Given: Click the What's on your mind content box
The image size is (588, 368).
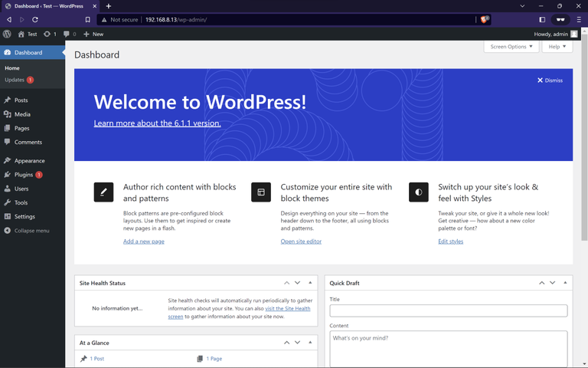Looking at the screenshot, I should click(449, 349).
